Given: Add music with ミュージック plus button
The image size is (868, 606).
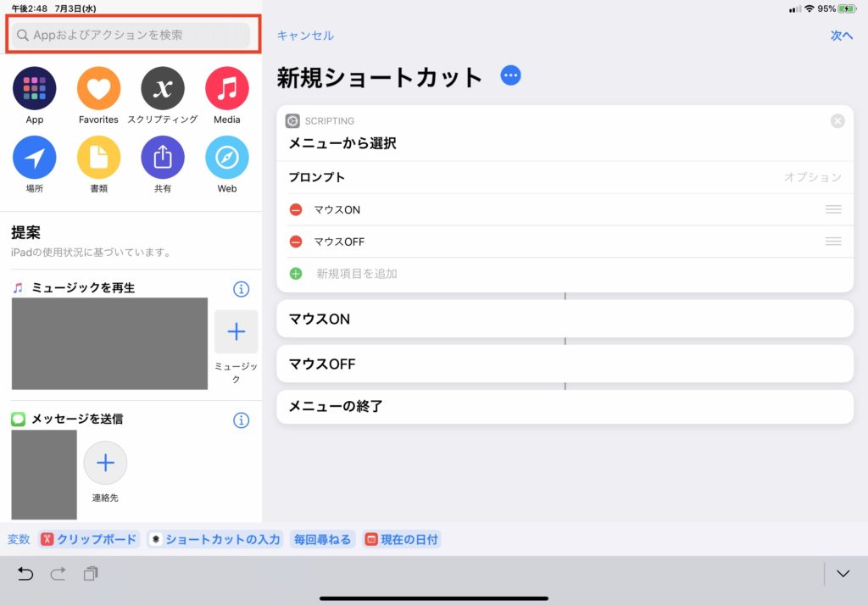Looking at the screenshot, I should [236, 331].
